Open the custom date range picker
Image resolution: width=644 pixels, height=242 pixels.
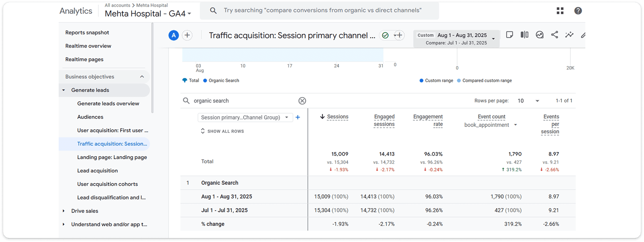457,38
